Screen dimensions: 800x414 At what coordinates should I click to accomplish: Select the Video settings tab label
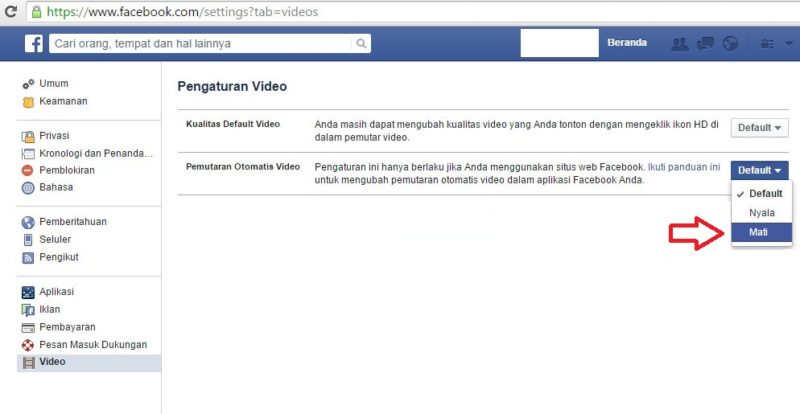pyautogui.click(x=52, y=361)
